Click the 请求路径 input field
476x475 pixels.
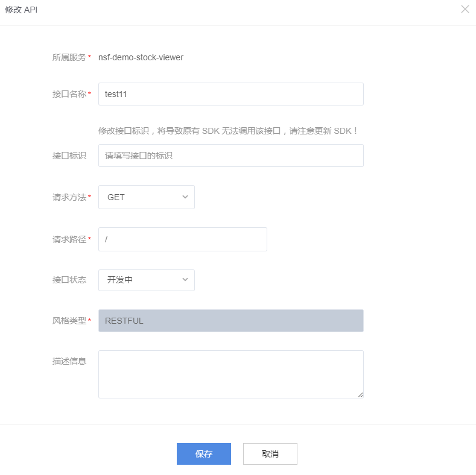[182, 239]
